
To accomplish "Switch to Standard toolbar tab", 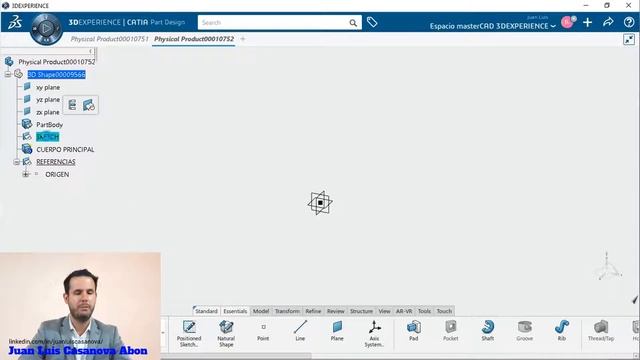I will click(x=207, y=311).
